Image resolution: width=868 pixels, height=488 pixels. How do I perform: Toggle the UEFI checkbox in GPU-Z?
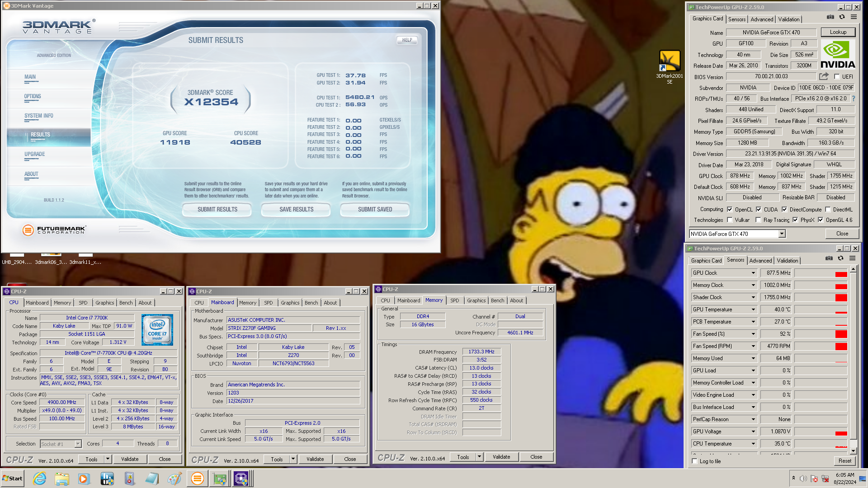(x=837, y=77)
